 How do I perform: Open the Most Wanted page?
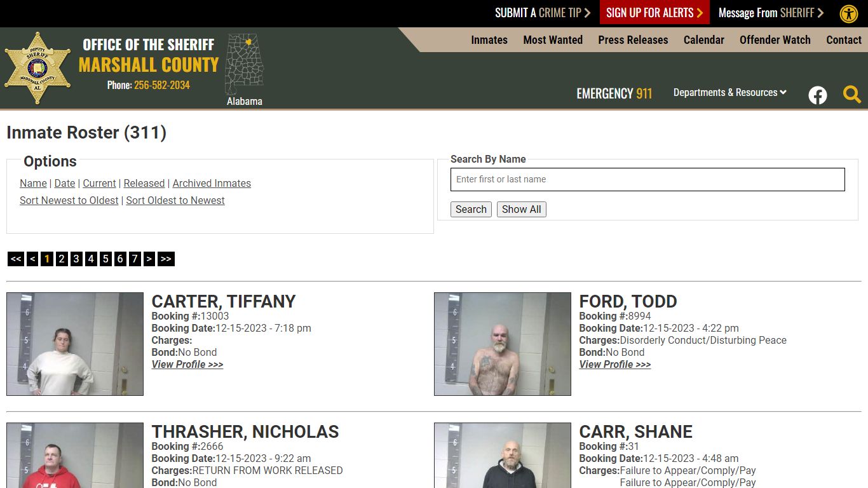click(553, 39)
